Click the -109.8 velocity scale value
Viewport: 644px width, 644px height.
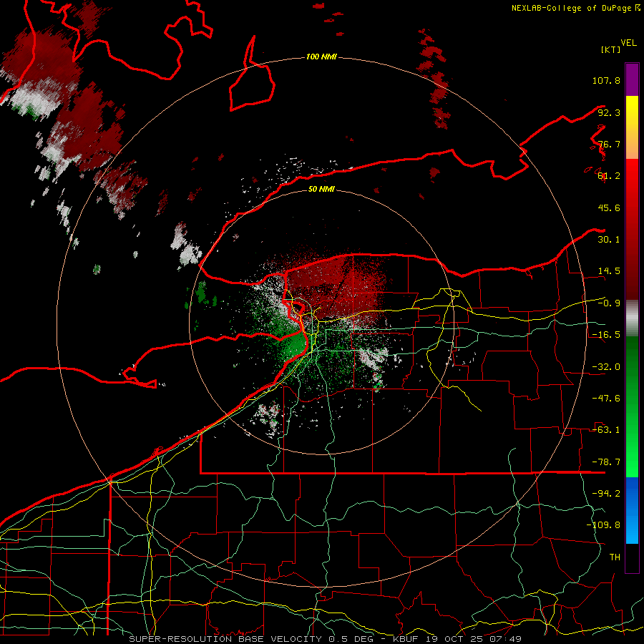[603, 525]
